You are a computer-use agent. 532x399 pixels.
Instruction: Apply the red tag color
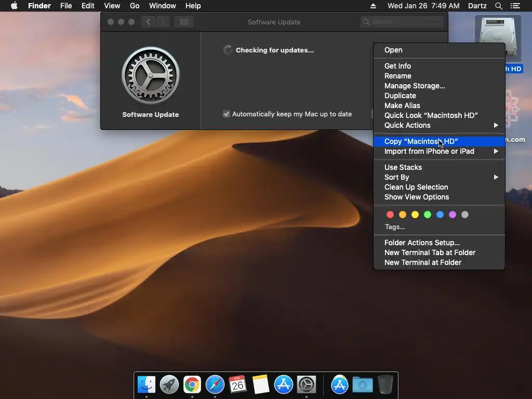tap(390, 215)
